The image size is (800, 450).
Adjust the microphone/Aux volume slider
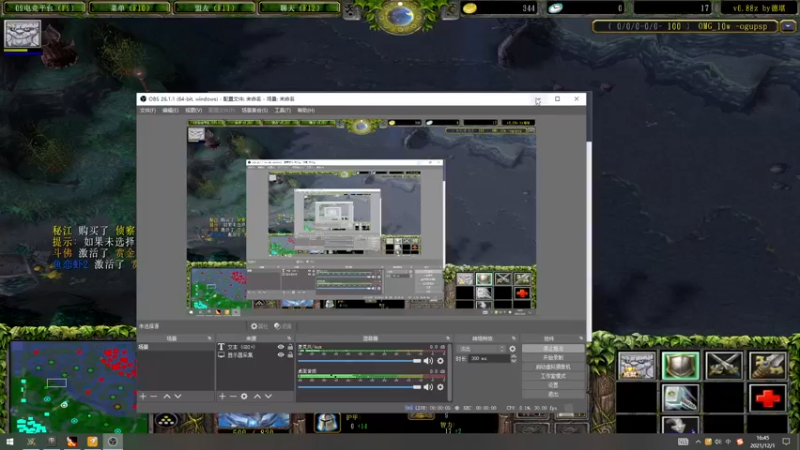360,361
